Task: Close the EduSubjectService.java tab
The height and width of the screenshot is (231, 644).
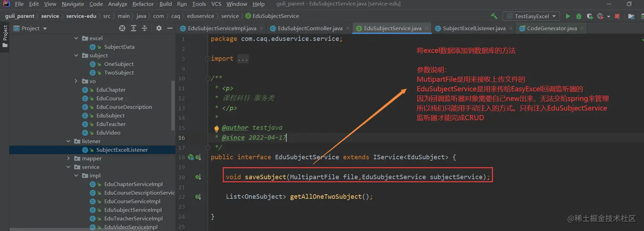Action: click(x=426, y=29)
